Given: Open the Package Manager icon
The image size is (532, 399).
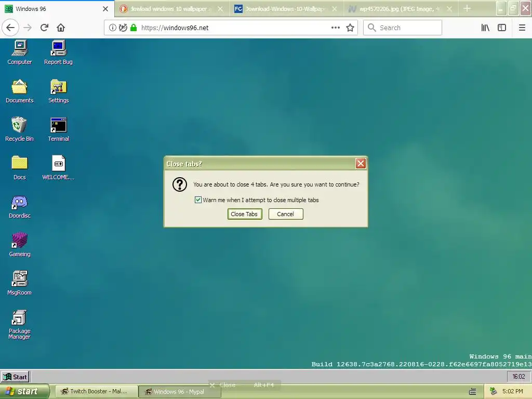Looking at the screenshot, I should click(x=19, y=324).
